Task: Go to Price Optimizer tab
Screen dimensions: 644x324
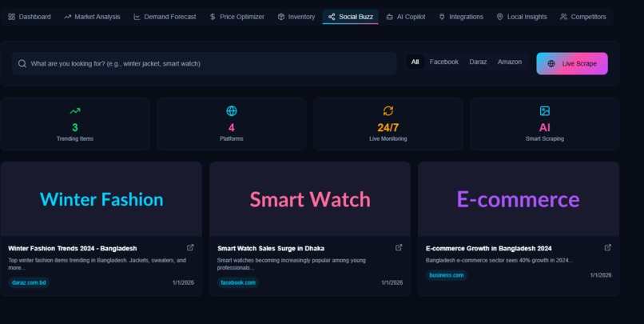Action: coord(237,17)
